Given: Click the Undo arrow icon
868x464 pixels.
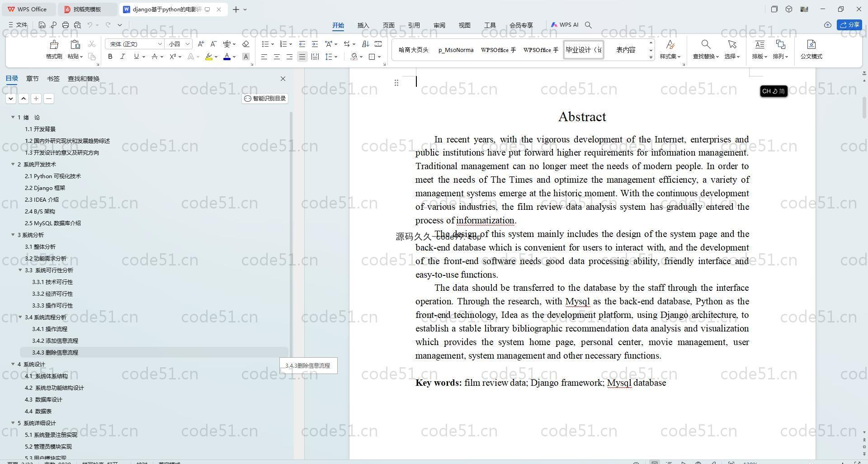Looking at the screenshot, I should (x=90, y=25).
